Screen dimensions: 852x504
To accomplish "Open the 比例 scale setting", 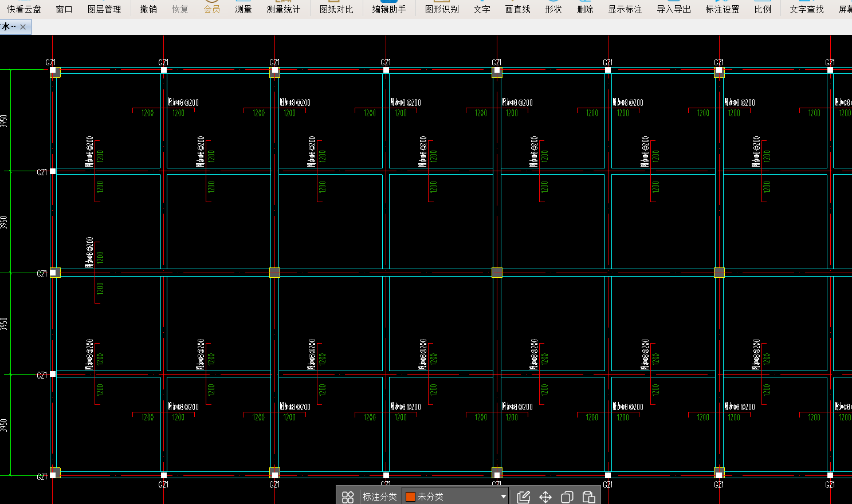I will (x=763, y=9).
